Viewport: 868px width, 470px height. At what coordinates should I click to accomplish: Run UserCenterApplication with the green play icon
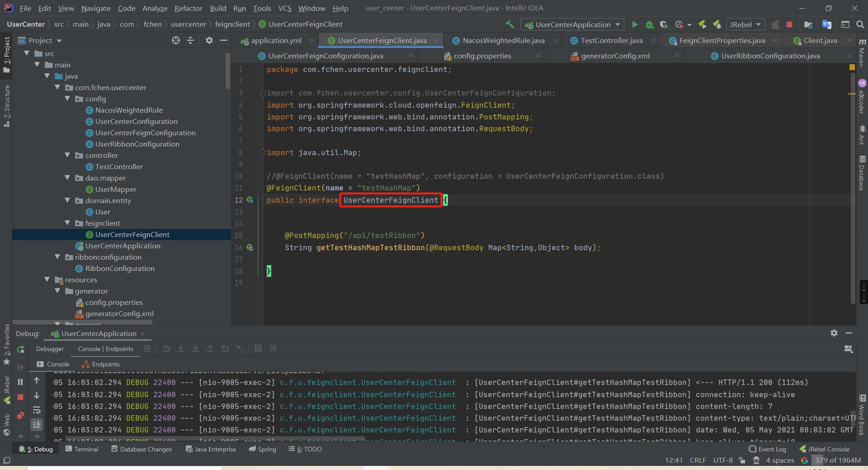[635, 24]
